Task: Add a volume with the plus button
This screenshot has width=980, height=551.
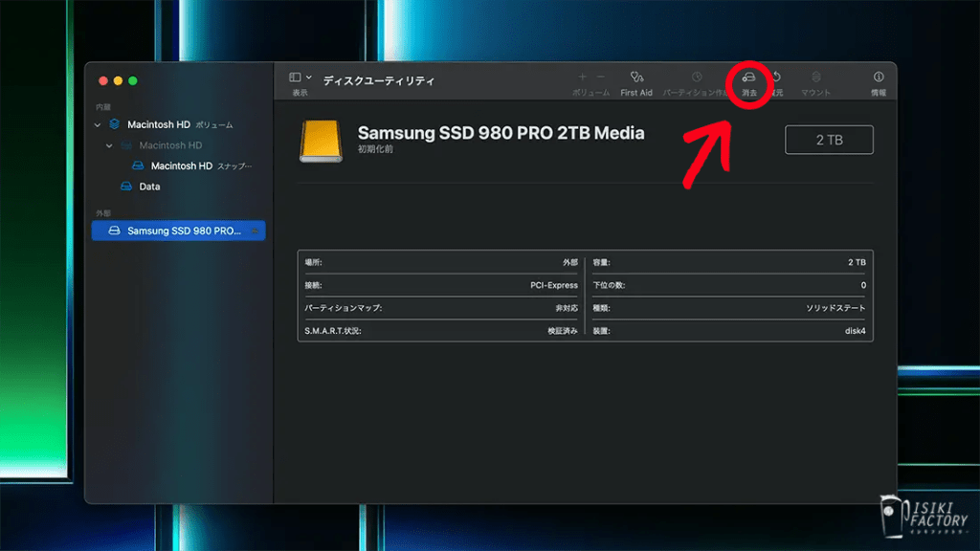Action: click(582, 77)
